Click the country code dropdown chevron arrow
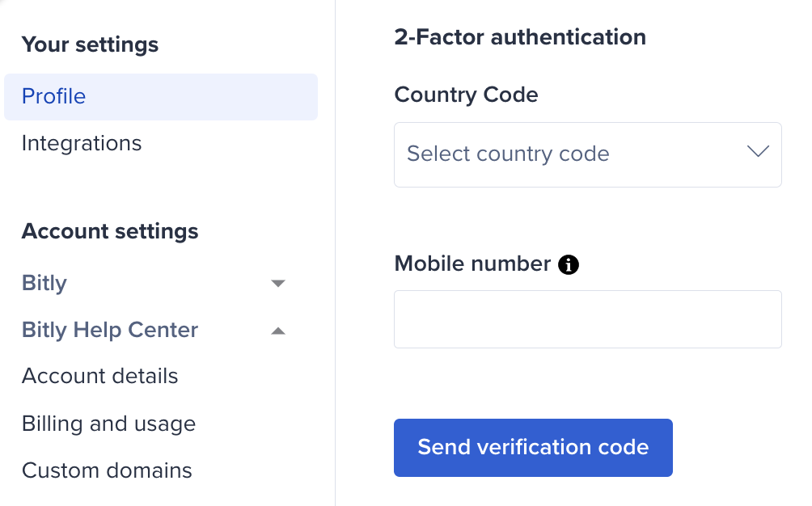812x506 pixels. [758, 151]
